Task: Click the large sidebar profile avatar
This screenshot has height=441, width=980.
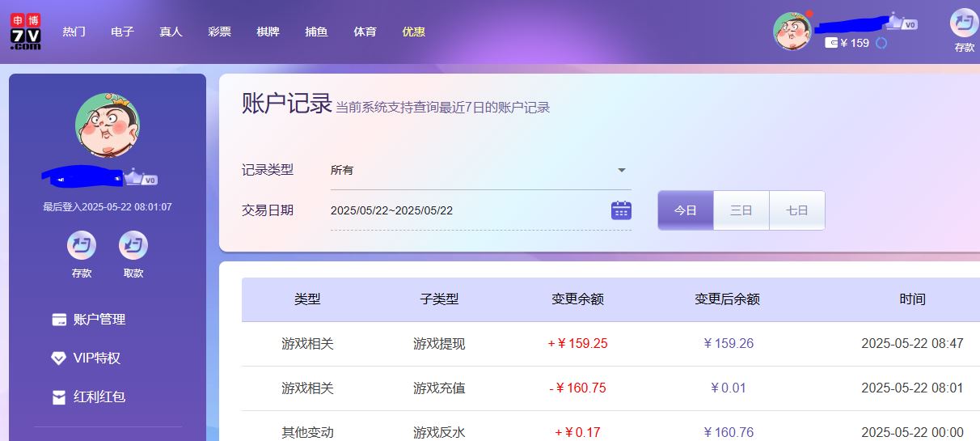Action: [108, 125]
